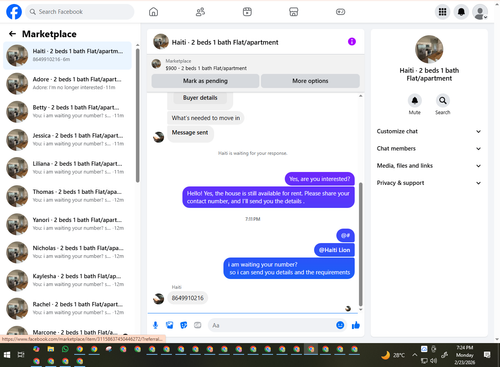This screenshot has height=367, width=500.
Task: Open the Menu grid icon
Action: [442, 12]
